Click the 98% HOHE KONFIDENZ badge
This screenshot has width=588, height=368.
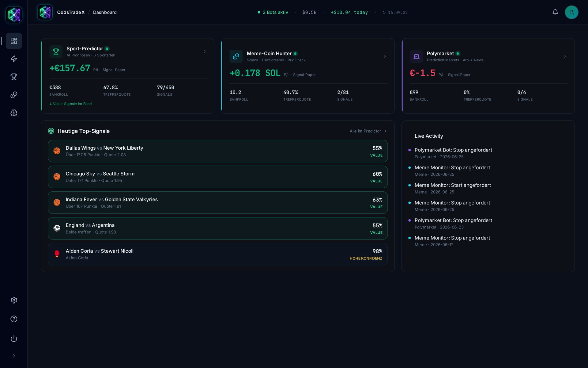366,255
